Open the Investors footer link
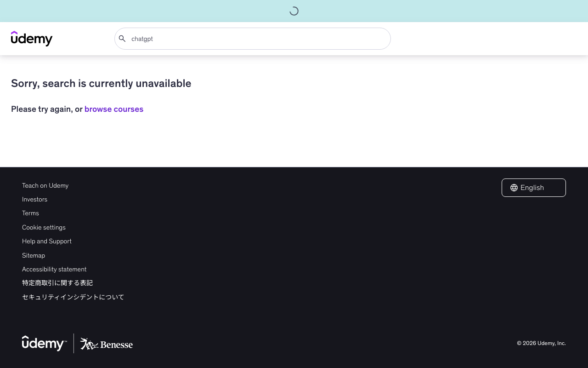Viewport: 588px width, 368px height. click(x=34, y=199)
